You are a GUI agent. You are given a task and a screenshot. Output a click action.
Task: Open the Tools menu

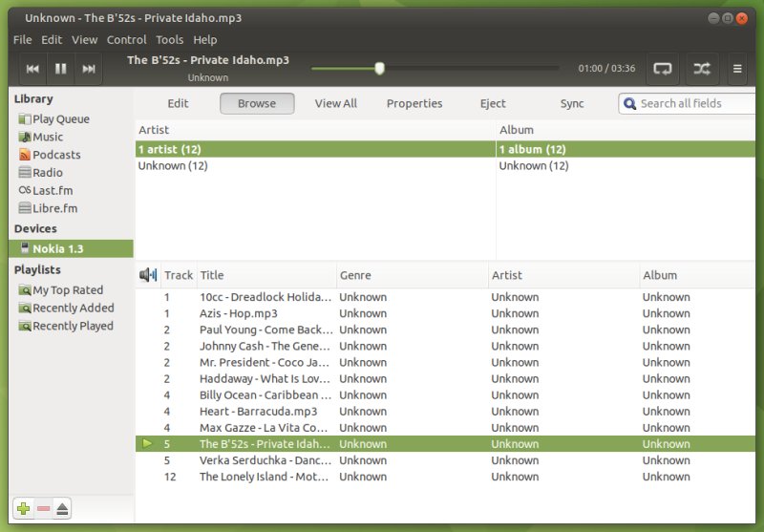click(169, 40)
